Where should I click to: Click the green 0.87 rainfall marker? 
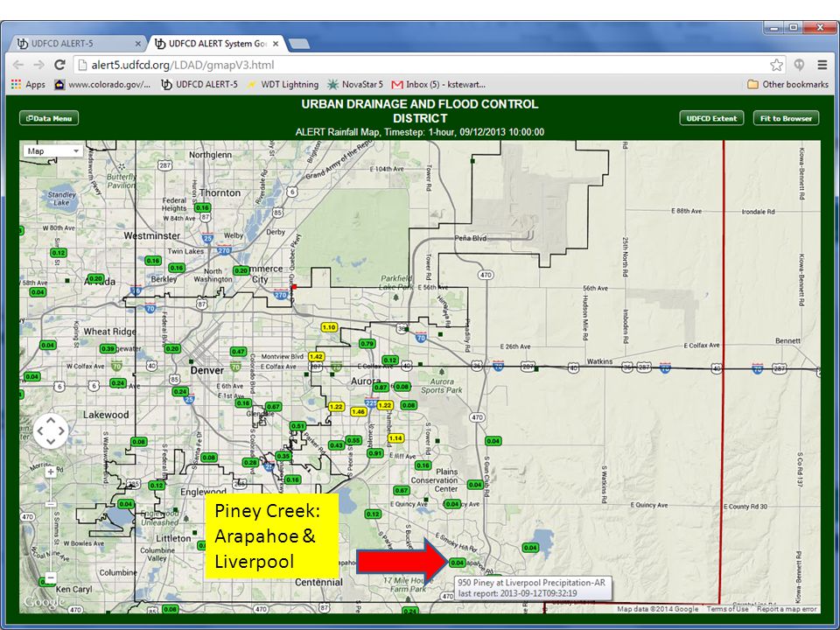tap(381, 388)
